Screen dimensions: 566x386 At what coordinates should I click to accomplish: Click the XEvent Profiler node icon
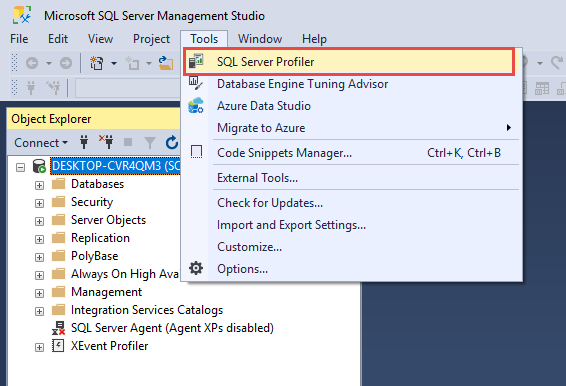click(58, 346)
